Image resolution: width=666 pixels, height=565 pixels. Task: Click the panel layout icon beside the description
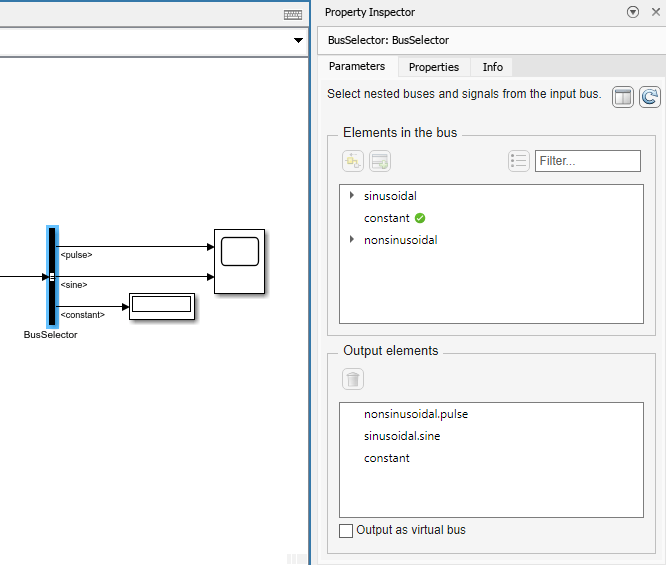[x=623, y=97]
